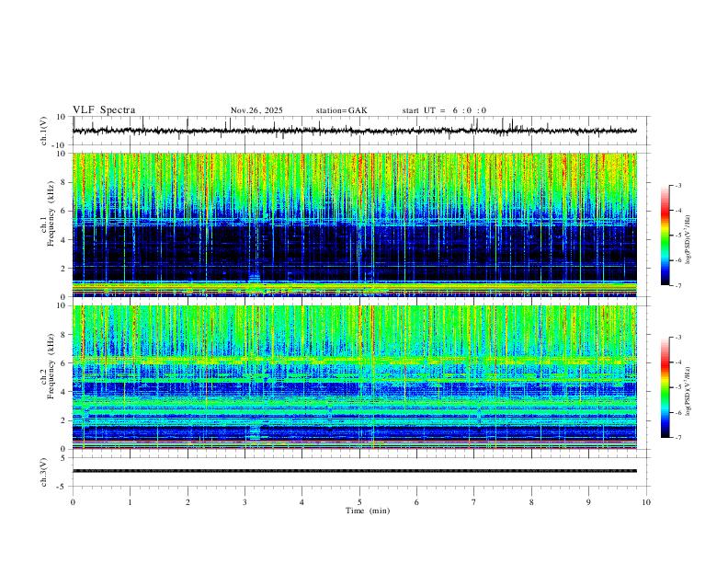The height and width of the screenshot is (563, 728).
Task: Click the time axis tick label "5"
Action: [x=359, y=502]
